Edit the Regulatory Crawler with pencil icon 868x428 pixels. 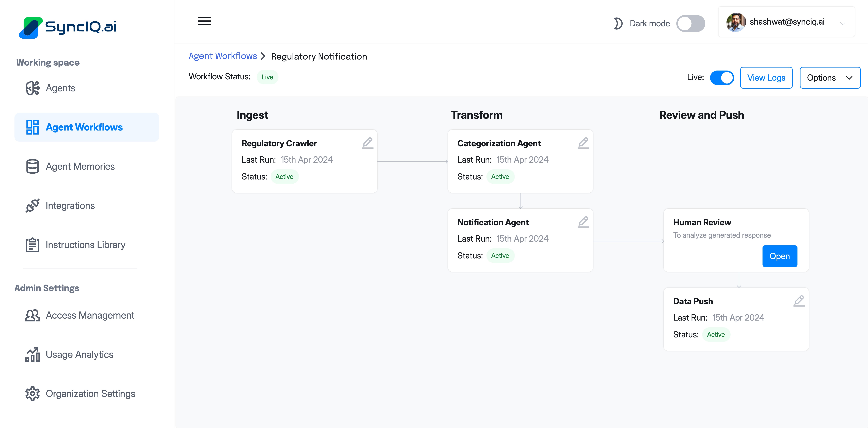click(368, 143)
